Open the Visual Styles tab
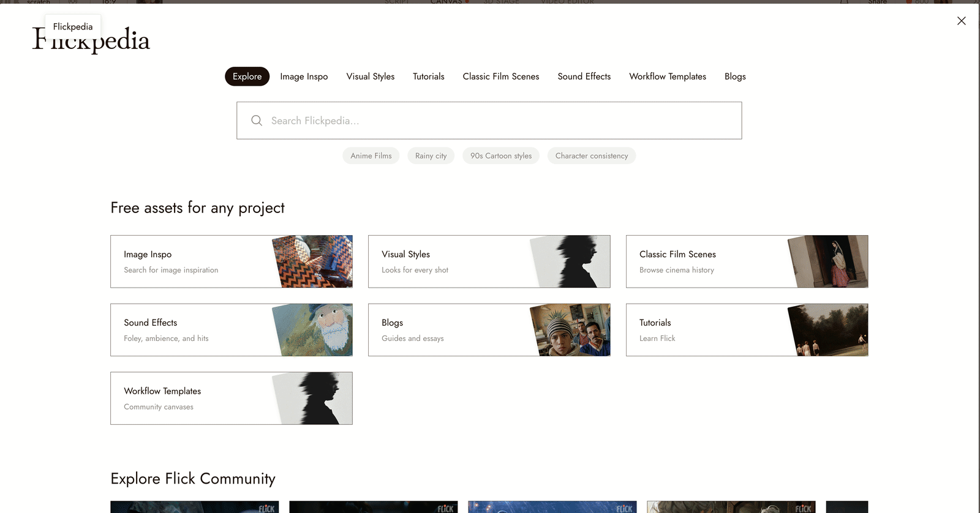Viewport: 980px width, 513px height. [371, 77]
